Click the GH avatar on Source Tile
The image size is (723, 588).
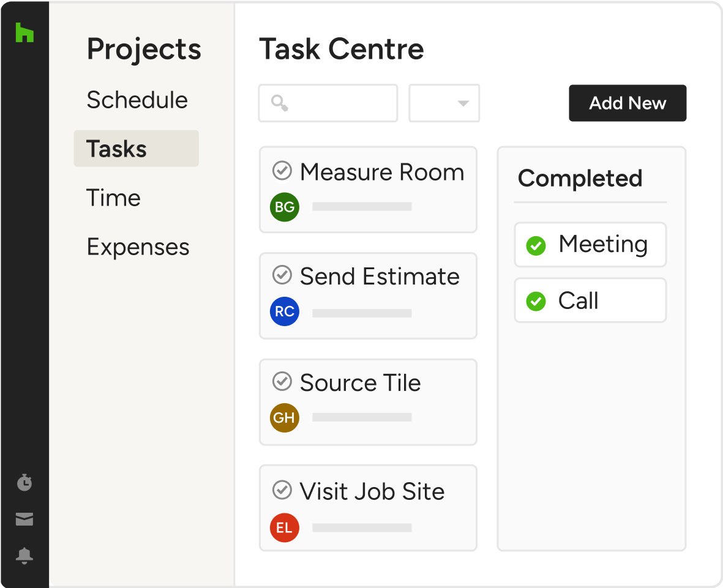tap(285, 417)
